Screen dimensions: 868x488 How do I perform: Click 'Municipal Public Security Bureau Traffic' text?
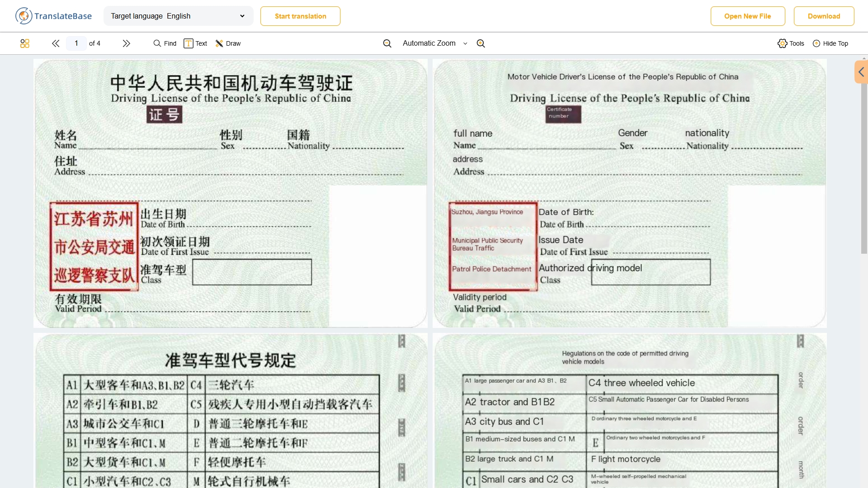click(x=487, y=244)
